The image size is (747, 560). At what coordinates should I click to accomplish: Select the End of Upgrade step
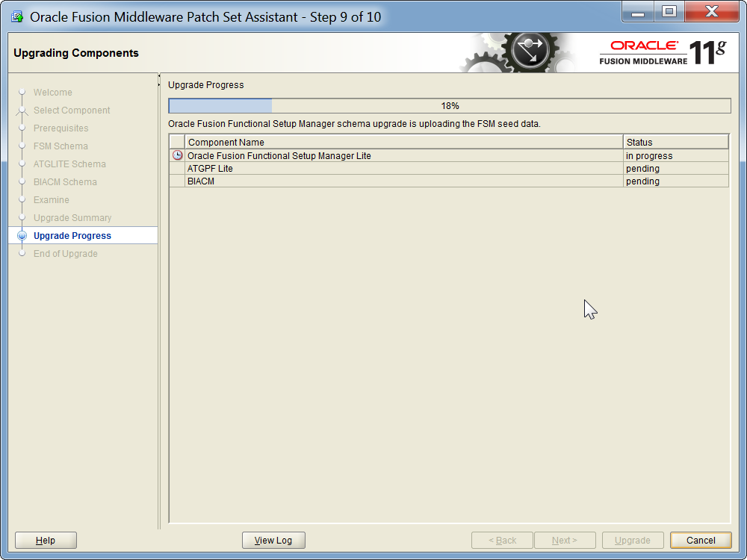coord(65,254)
